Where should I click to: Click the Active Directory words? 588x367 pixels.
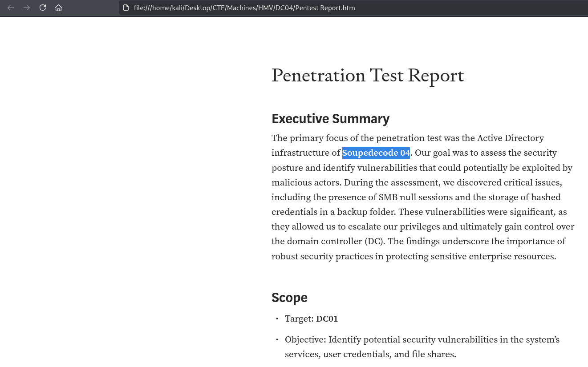511,138
